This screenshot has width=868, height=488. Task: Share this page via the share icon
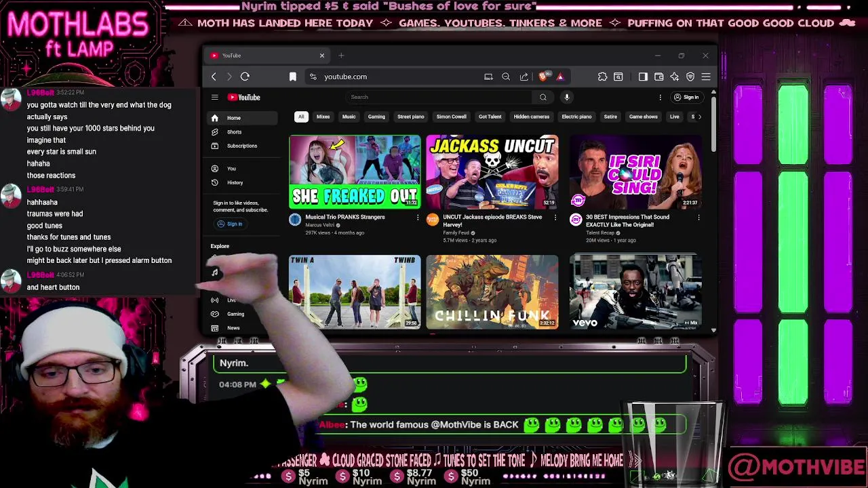524,77
